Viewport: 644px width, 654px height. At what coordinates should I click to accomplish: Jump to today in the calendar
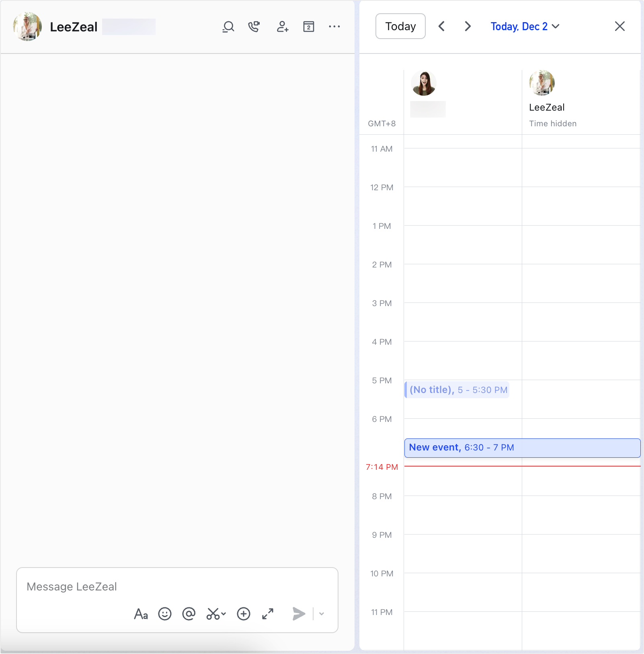point(400,26)
